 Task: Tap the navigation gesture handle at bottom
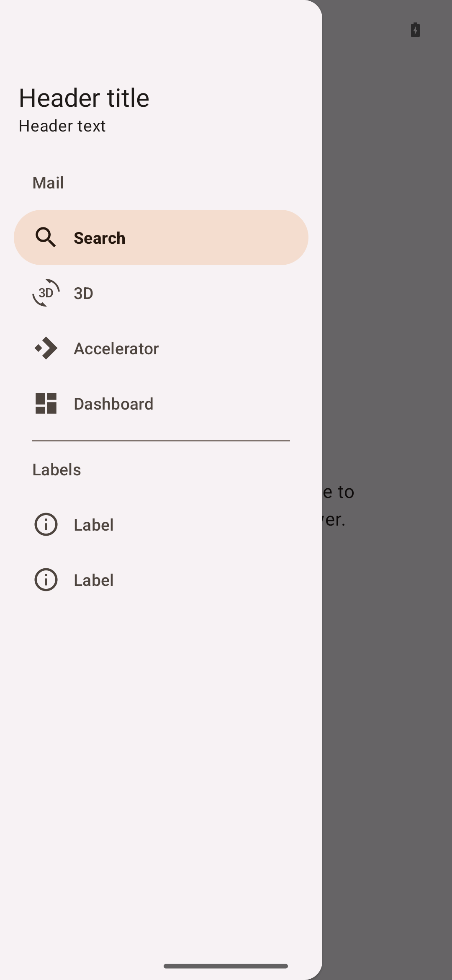tap(226, 965)
